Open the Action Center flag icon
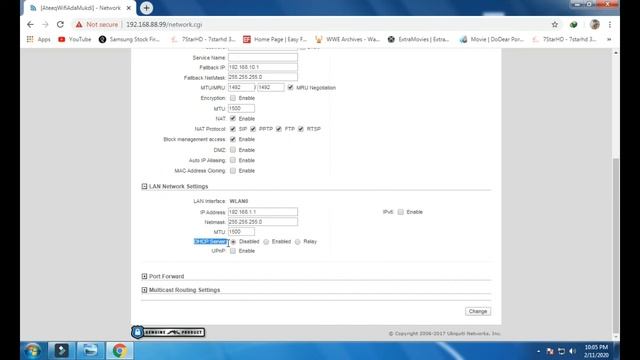The height and width of the screenshot is (360, 640). pos(550,351)
